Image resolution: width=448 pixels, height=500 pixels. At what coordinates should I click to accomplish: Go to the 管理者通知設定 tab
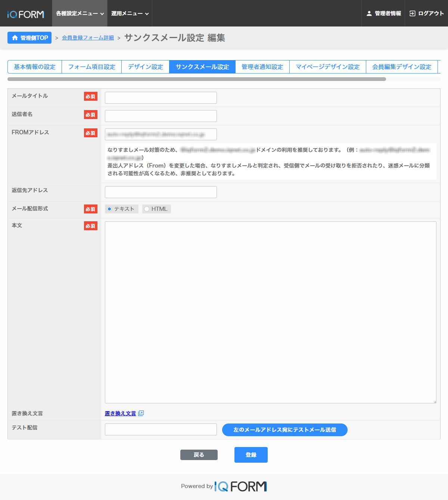coord(262,67)
